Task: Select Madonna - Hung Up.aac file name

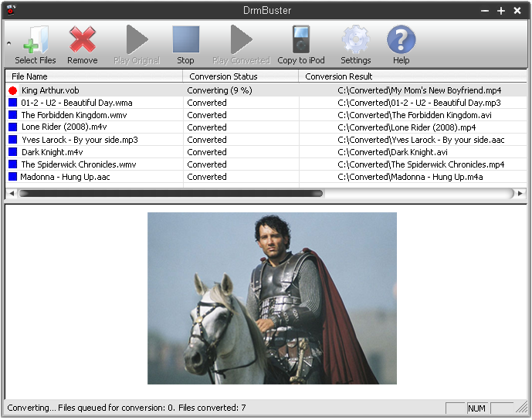Action: pos(65,177)
